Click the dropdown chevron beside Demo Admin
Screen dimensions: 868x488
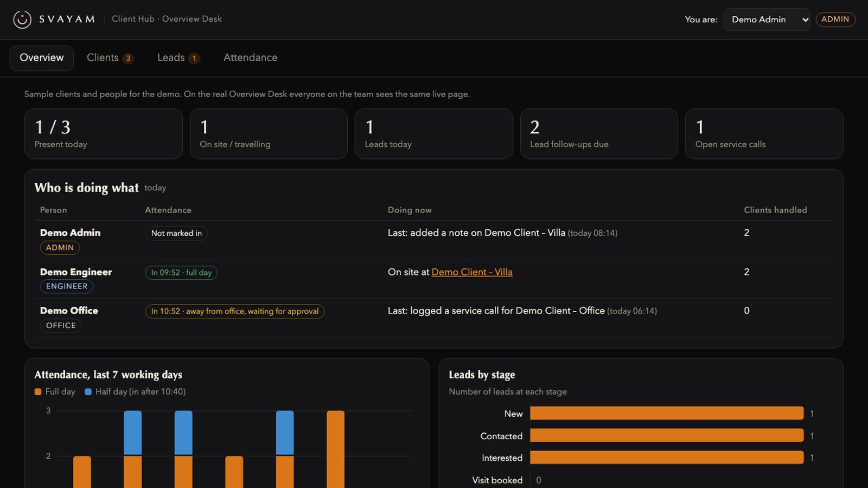coord(805,20)
